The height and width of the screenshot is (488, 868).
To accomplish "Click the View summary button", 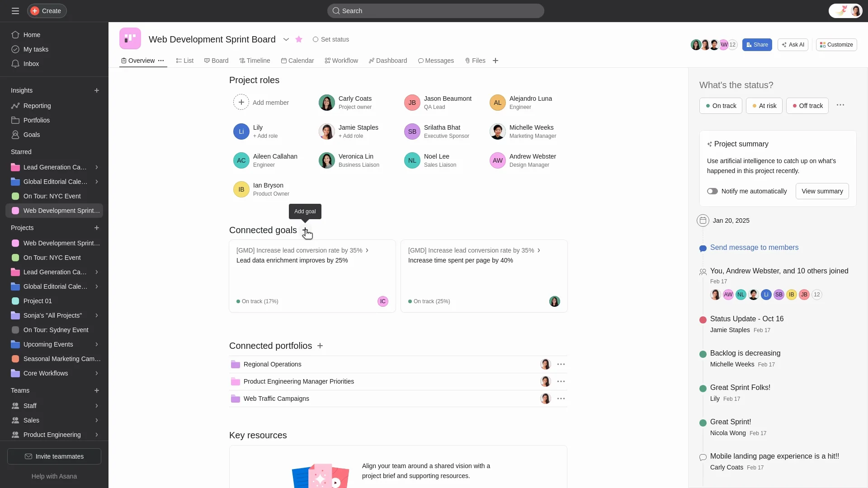I will (x=822, y=191).
